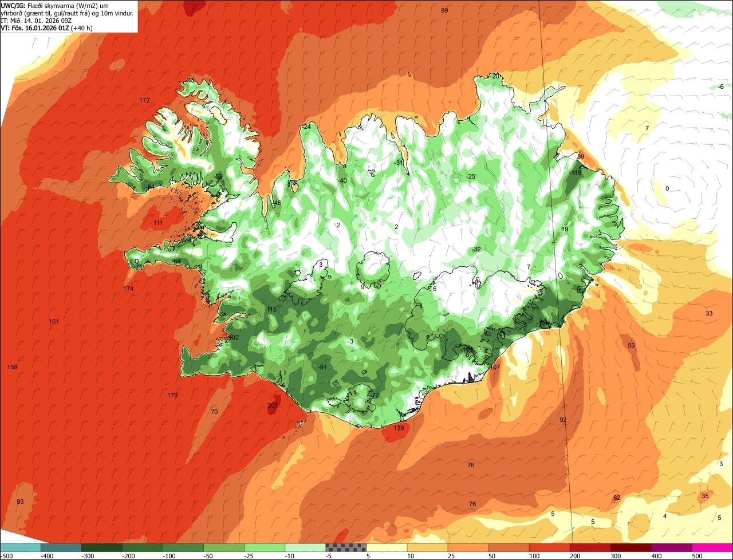Click the map value 111
The width and height of the screenshot is (733, 560).
pos(159,223)
